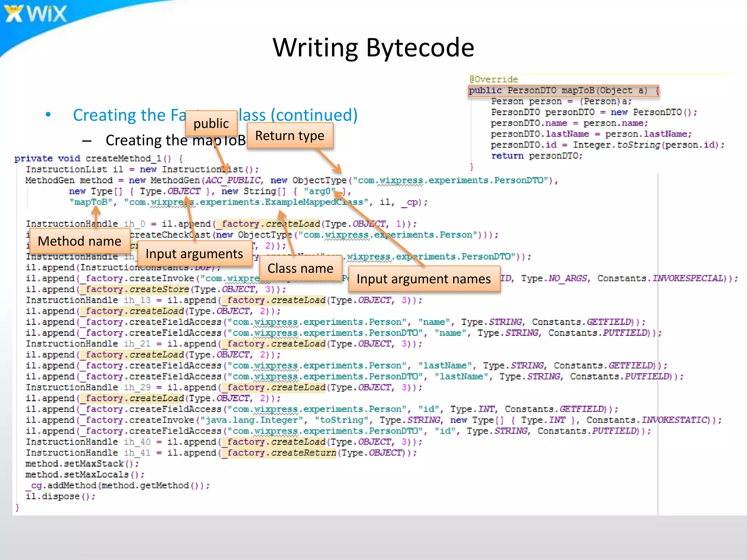This screenshot has width=747, height=560.
Task: Click the Constants.INVOKESTATIC text
Action: [x=648, y=420]
